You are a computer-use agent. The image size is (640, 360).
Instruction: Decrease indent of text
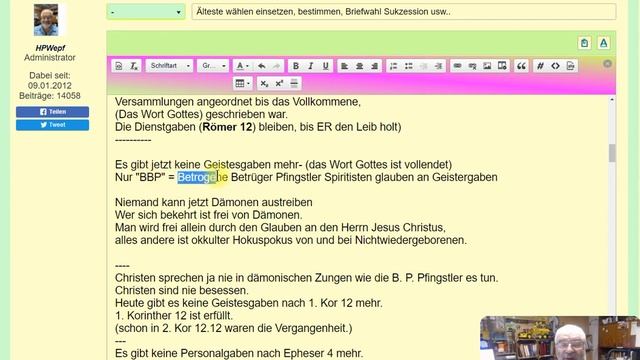(x=423, y=66)
